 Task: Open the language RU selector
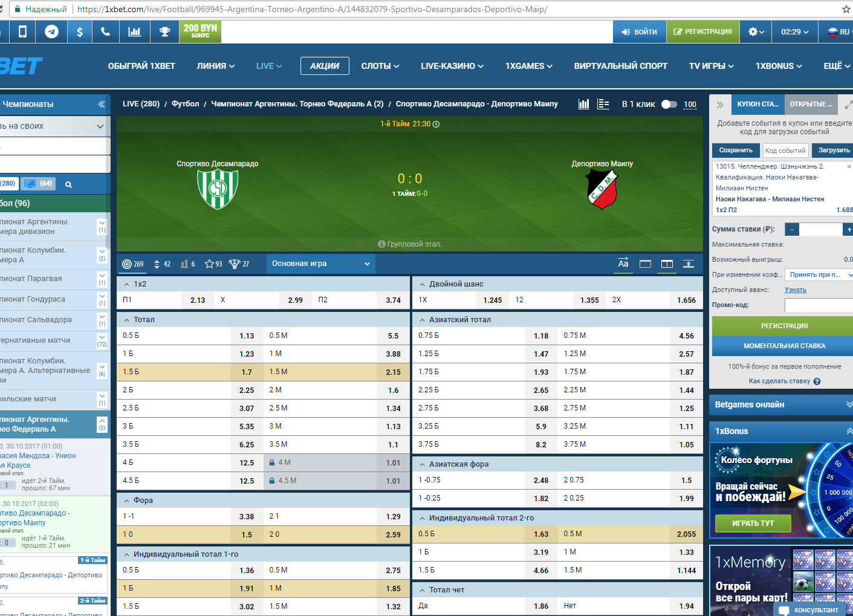pos(838,31)
